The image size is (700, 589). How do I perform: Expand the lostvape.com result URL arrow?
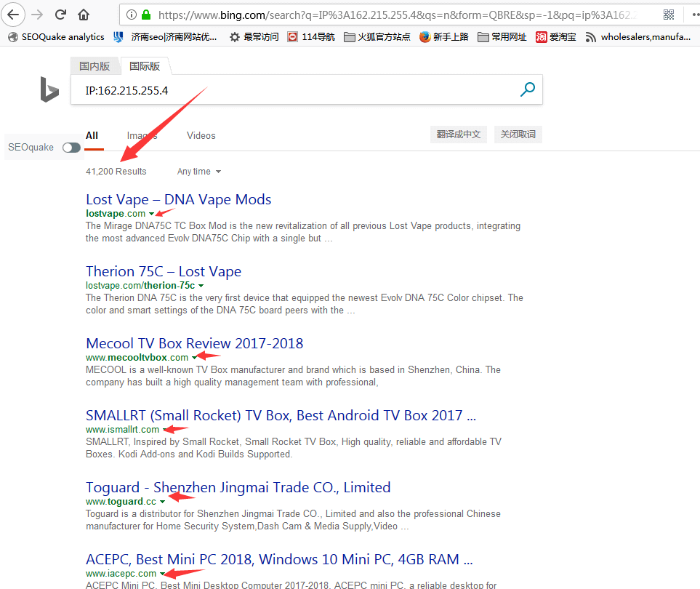tap(151, 214)
